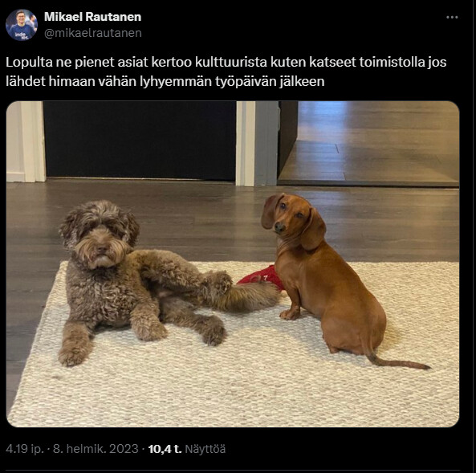Click the dark doorway in the photo
Image resolution: width=476 pixels, height=473 pixels.
coord(140,141)
